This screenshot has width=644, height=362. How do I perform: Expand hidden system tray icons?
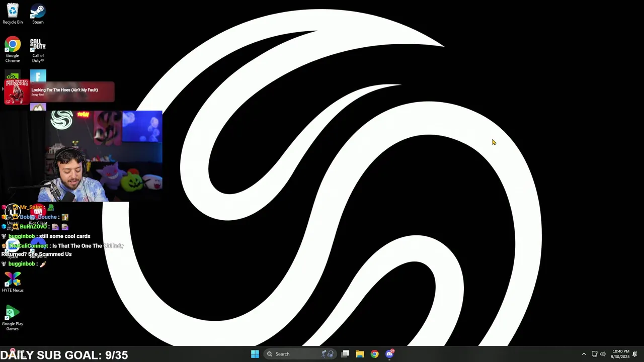click(584, 354)
